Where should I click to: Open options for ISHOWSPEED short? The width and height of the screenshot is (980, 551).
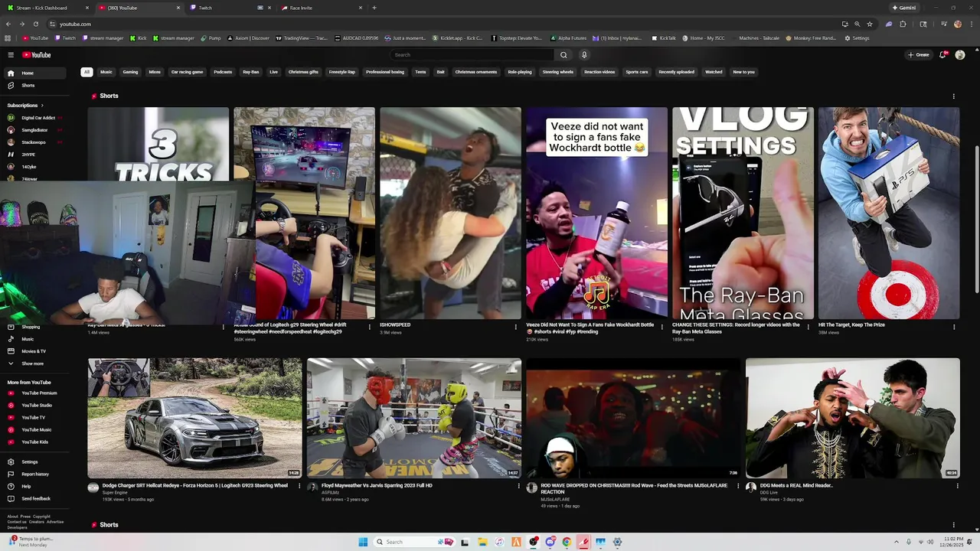click(x=516, y=327)
